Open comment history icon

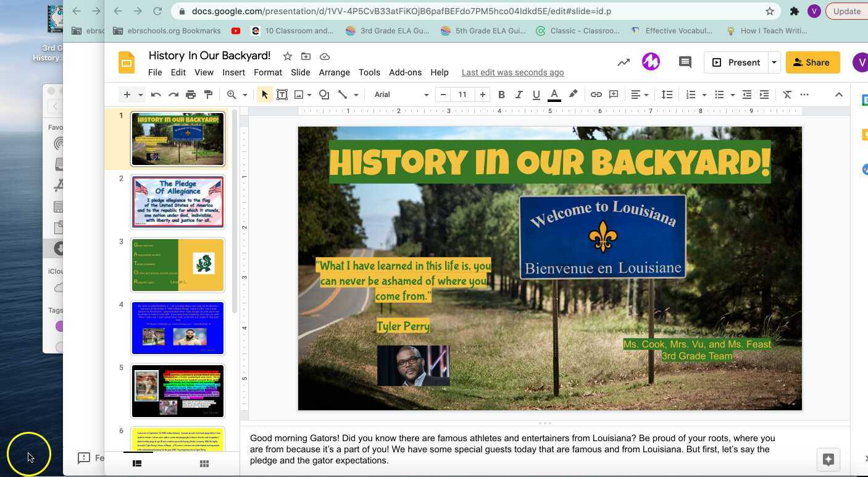[685, 62]
